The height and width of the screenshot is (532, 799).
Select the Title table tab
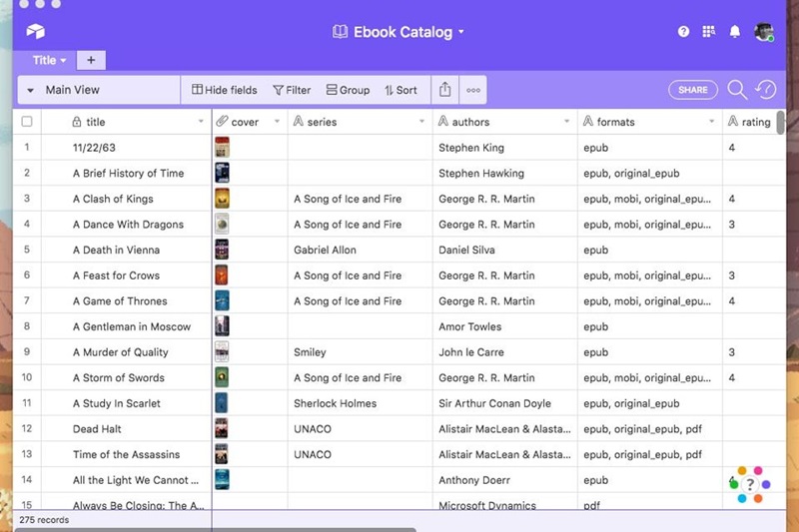point(49,60)
